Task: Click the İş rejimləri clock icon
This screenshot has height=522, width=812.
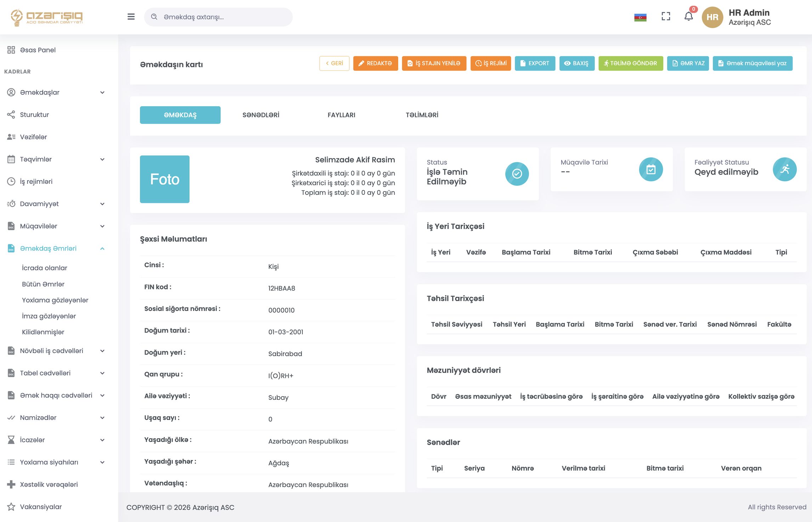Action: 11,181
